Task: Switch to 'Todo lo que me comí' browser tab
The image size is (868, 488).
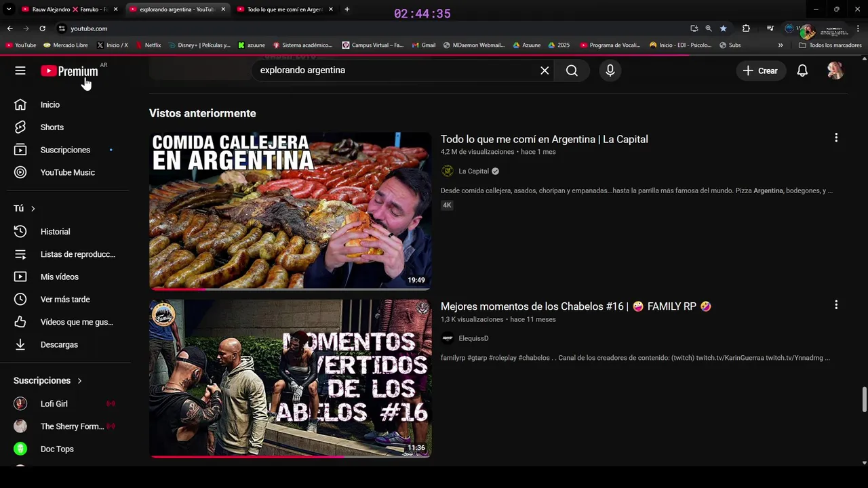Action: click(285, 9)
